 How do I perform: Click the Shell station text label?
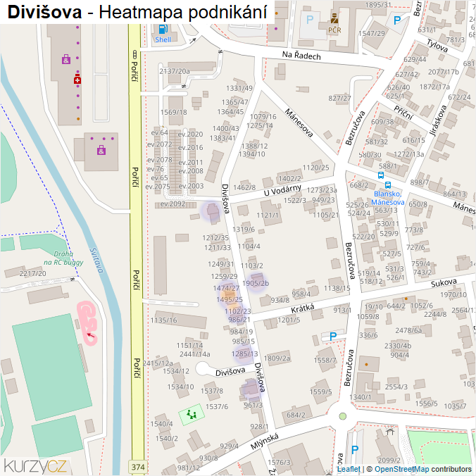tap(163, 39)
